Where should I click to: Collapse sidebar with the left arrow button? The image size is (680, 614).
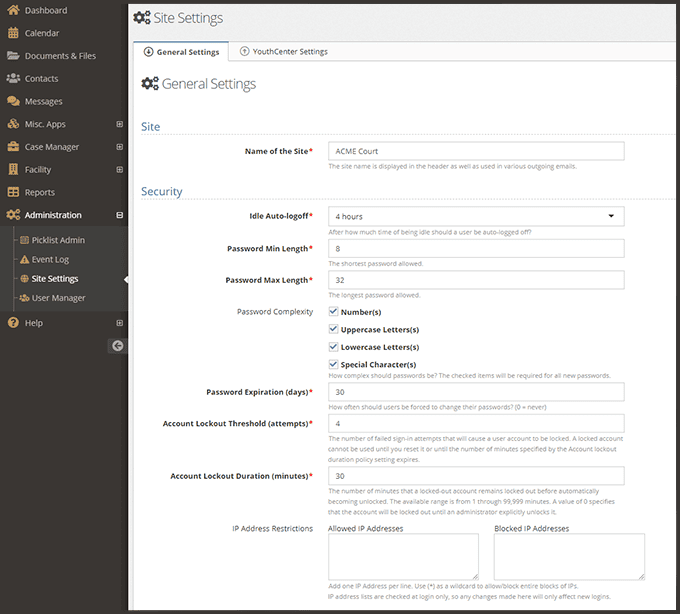coord(118,346)
